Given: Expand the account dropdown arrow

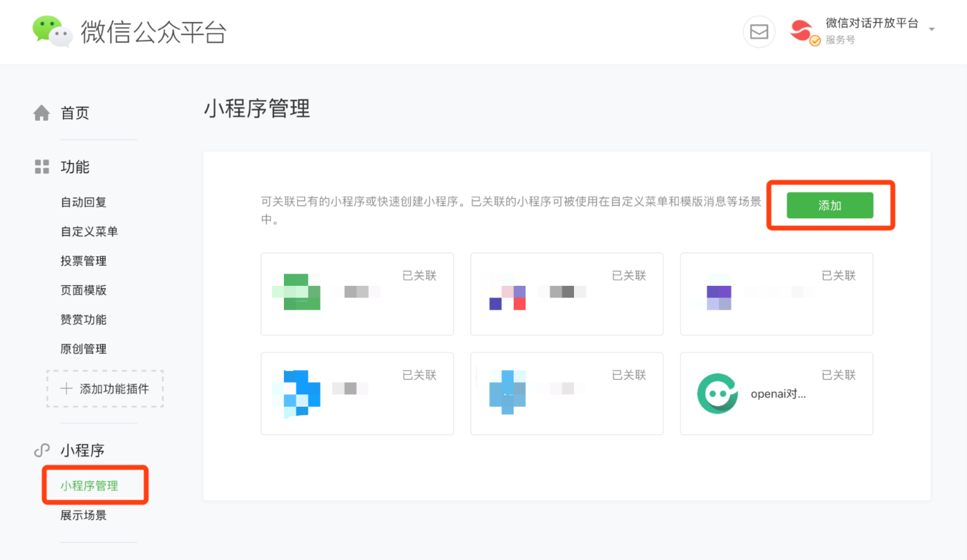Looking at the screenshot, I should [932, 30].
